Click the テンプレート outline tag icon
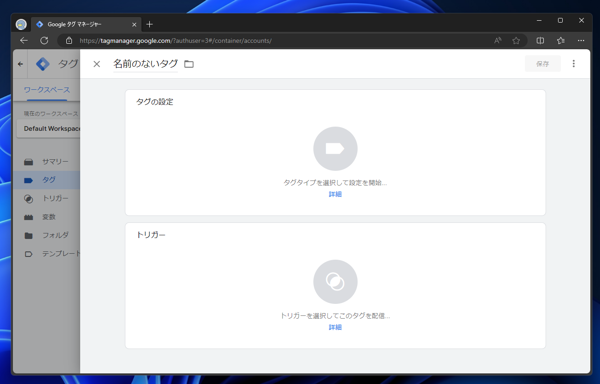 [x=28, y=254]
